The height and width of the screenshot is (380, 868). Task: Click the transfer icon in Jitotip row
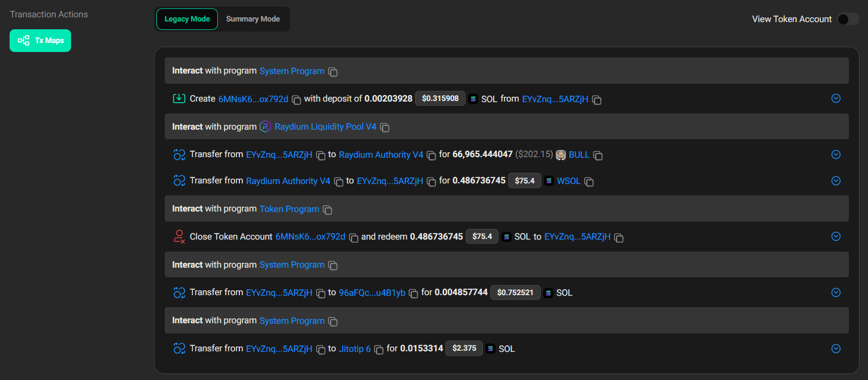[x=179, y=348]
